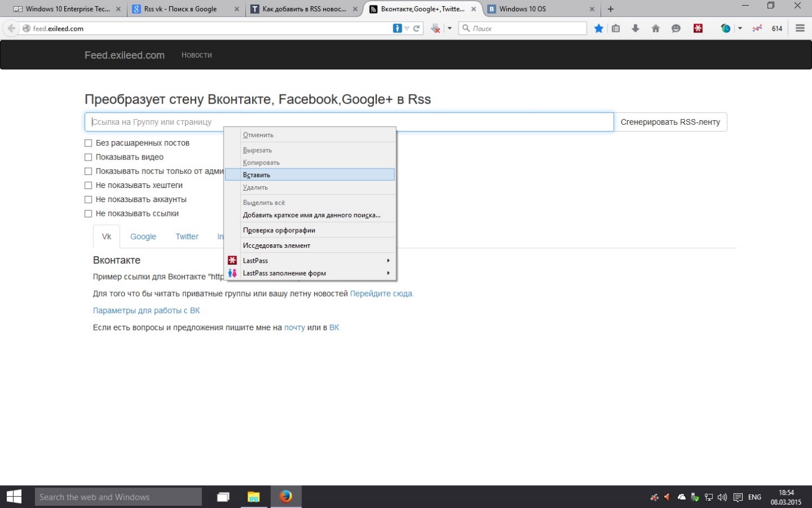Click the orange speaker tray icon
812x508 pixels.
pos(667,497)
